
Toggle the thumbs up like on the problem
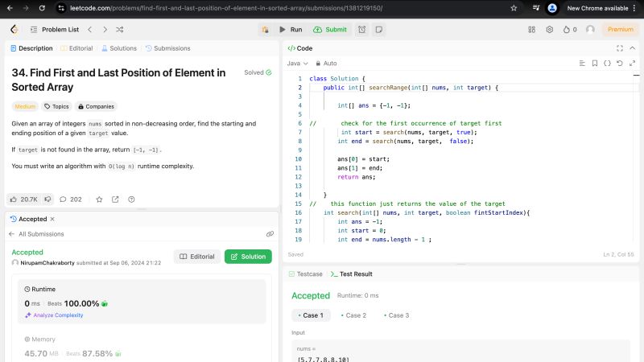pyautogui.click(x=23, y=199)
